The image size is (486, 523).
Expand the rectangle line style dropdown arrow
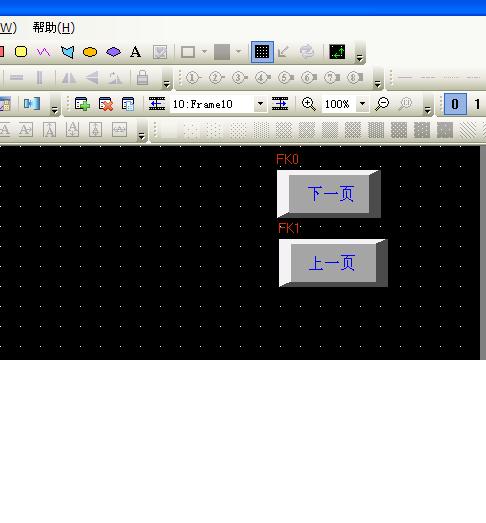tap(204, 52)
